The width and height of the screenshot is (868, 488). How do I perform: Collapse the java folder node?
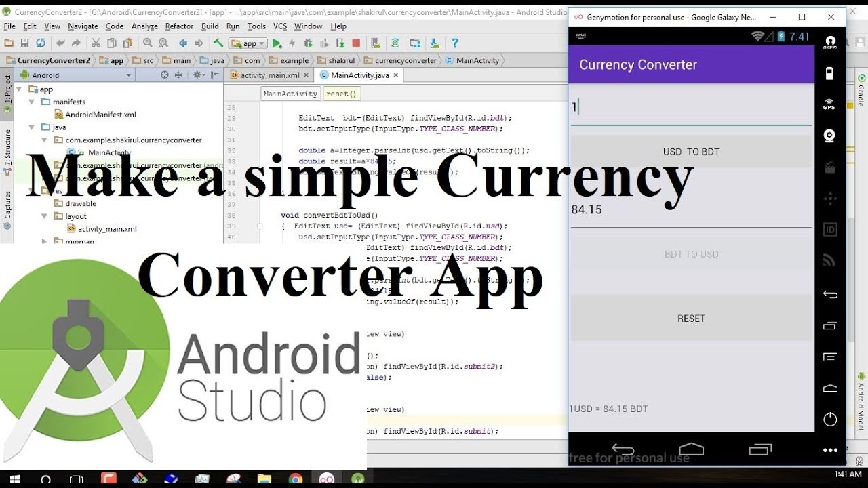(x=32, y=127)
